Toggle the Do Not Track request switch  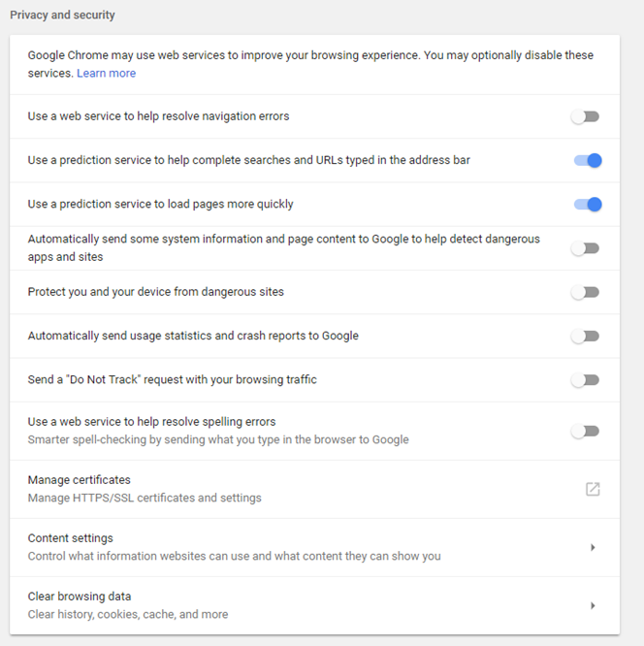pos(585,380)
